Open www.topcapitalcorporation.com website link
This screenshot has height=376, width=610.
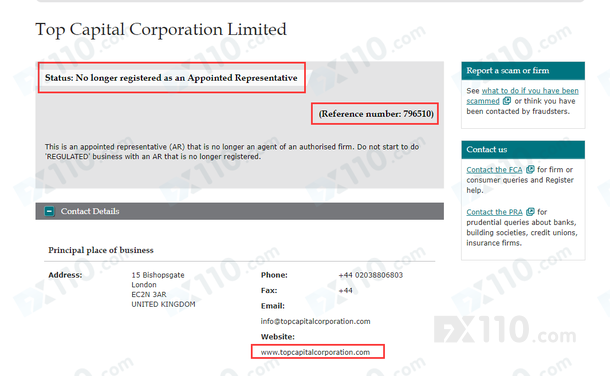316,352
